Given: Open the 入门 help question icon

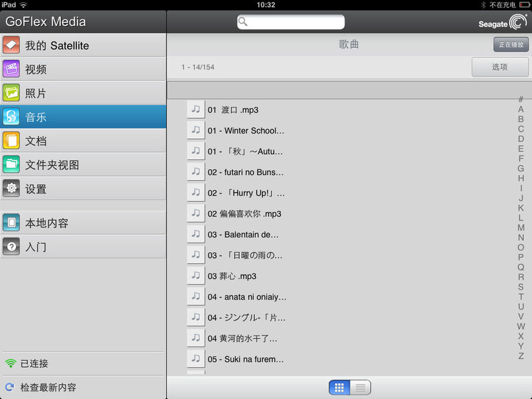Looking at the screenshot, I should 11,247.
